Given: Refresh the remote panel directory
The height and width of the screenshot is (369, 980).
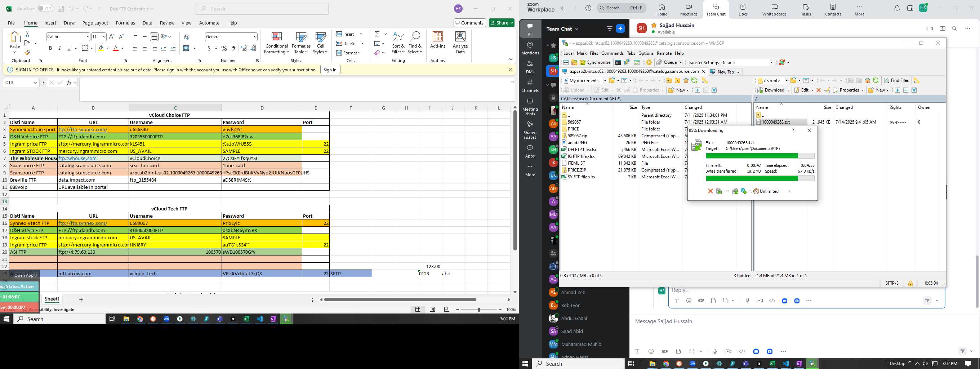Looking at the screenshot, I should click(876, 80).
